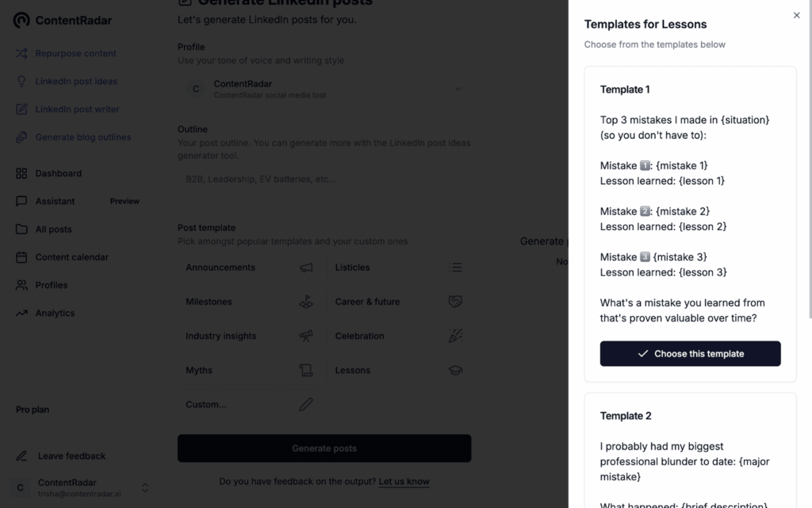Viewport: 812px width, 508px height.
Task: Go to the Dashboard page
Action: click(58, 173)
